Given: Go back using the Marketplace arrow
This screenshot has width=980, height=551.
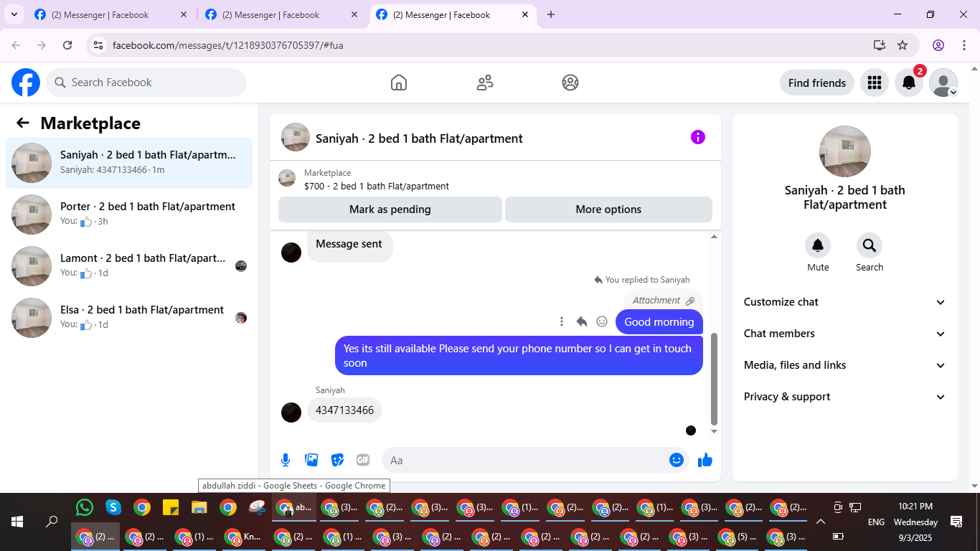Looking at the screenshot, I should click(23, 123).
